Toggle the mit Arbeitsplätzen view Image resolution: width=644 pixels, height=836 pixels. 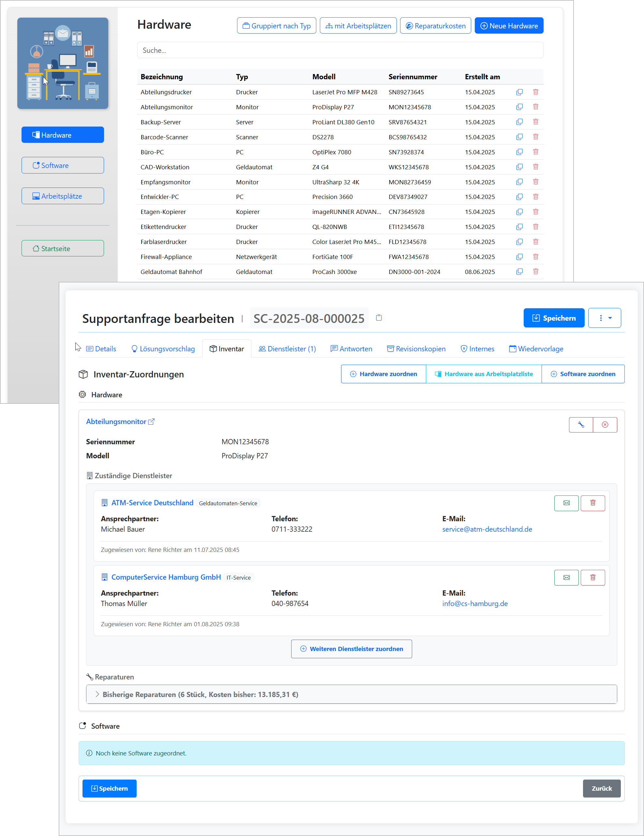point(358,26)
